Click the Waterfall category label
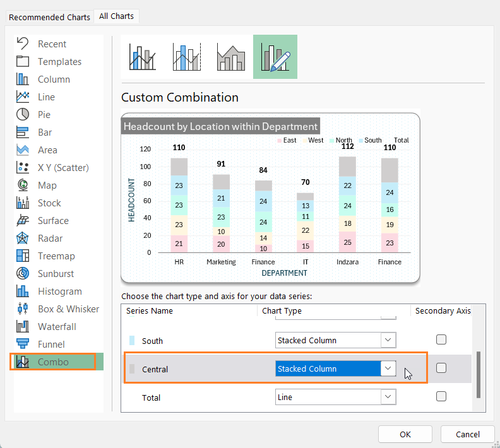This screenshot has width=500, height=448. coord(57,327)
